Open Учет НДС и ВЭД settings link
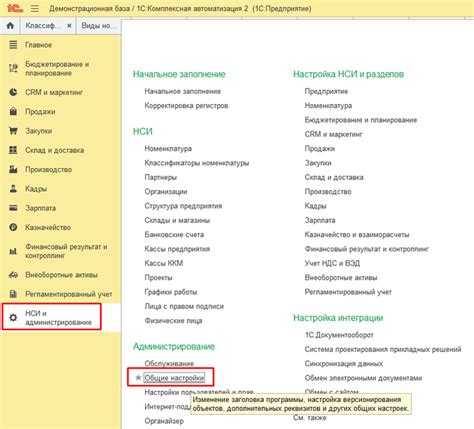The height and width of the screenshot is (429, 474). (332, 263)
